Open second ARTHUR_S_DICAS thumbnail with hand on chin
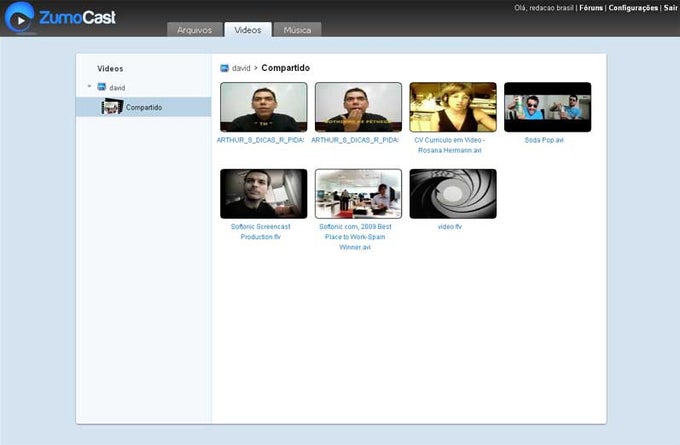 tap(358, 107)
